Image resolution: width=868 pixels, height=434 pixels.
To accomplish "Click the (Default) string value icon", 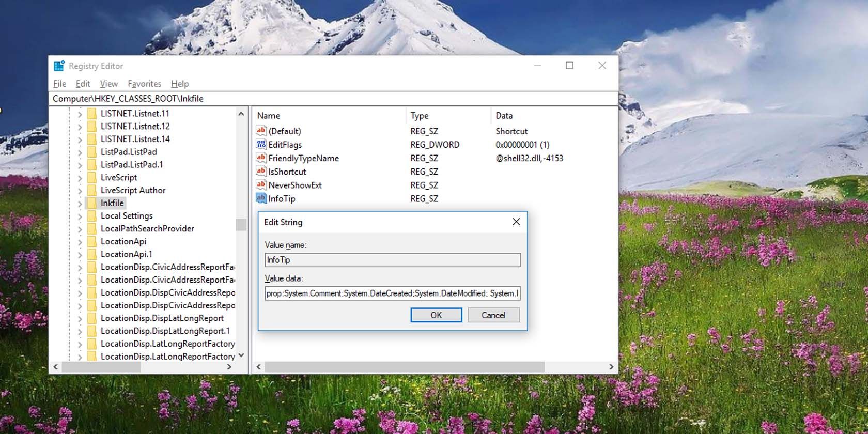I will click(261, 131).
